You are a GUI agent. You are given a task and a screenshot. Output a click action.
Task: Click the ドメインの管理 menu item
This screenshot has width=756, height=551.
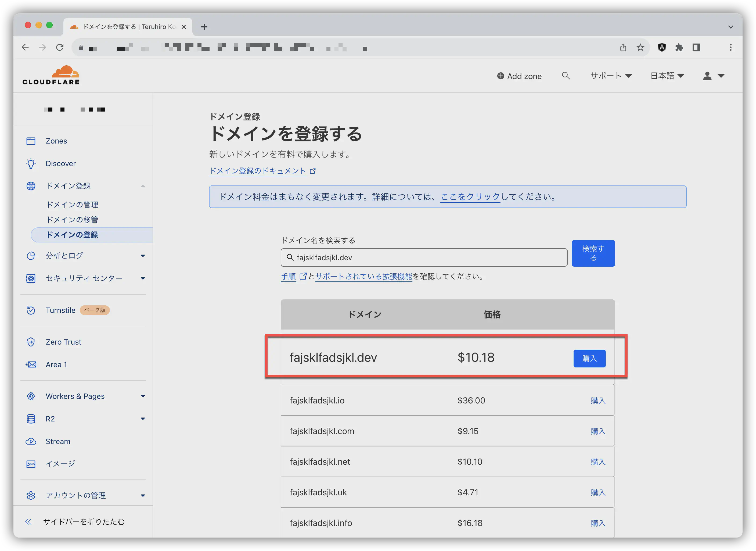point(73,205)
